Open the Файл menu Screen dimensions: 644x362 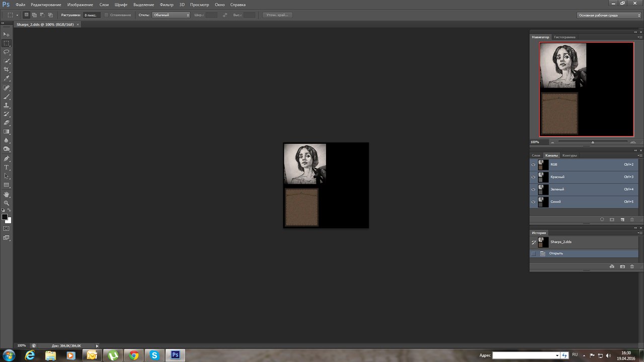pyautogui.click(x=20, y=5)
